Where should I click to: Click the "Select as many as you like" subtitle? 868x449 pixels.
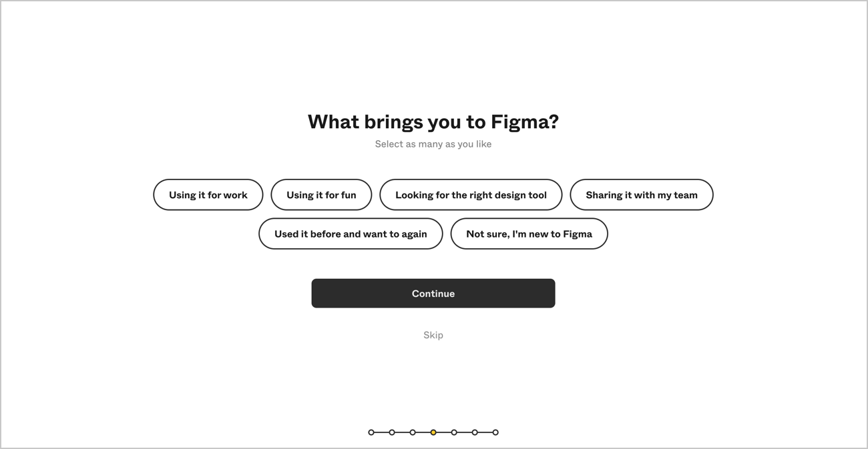click(433, 144)
